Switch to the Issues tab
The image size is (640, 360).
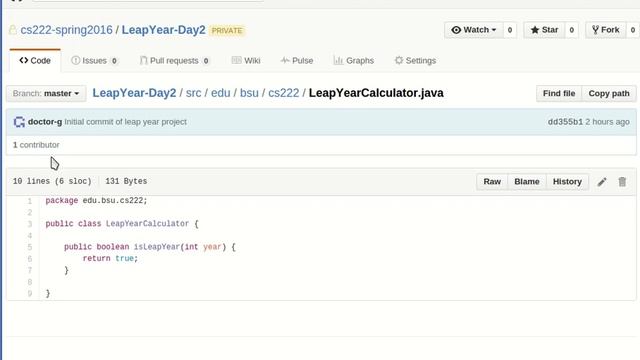click(x=94, y=60)
